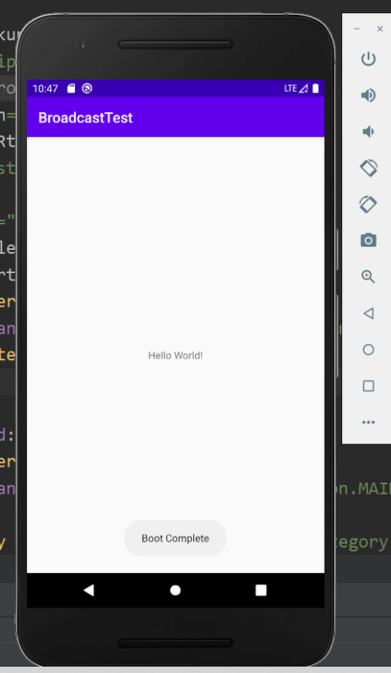Tap the 10:47 clock in status bar
The image size is (391, 673).
click(45, 89)
